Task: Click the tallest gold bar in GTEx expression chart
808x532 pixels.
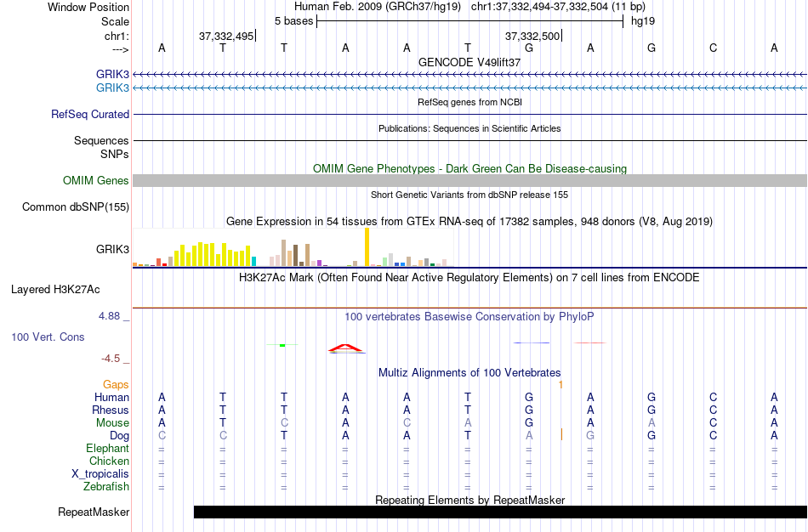Action: click(x=367, y=246)
